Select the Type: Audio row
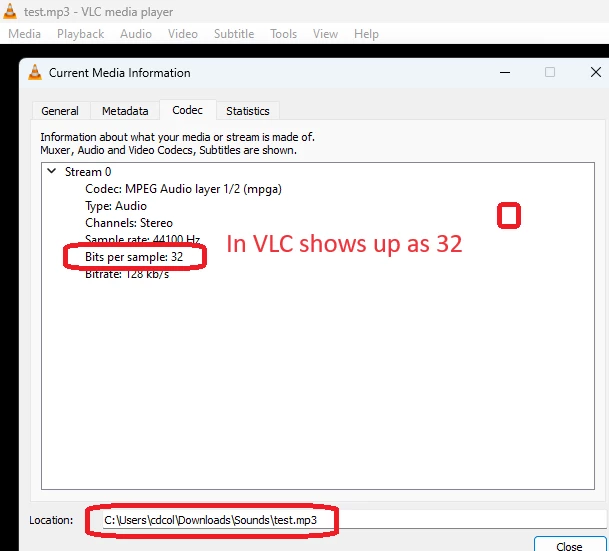Screen dimensions: 609x551 (x=116, y=206)
